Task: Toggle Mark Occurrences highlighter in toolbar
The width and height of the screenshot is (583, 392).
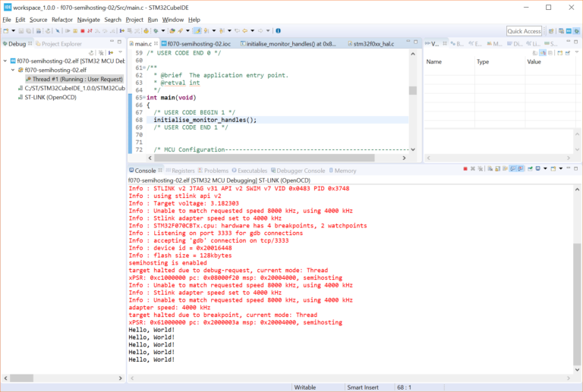Action: click(x=197, y=31)
